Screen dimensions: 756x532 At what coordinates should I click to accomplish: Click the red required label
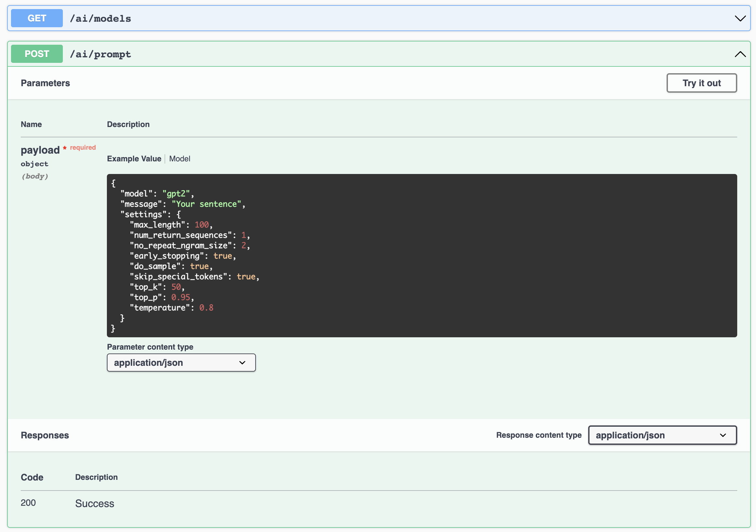point(83,147)
